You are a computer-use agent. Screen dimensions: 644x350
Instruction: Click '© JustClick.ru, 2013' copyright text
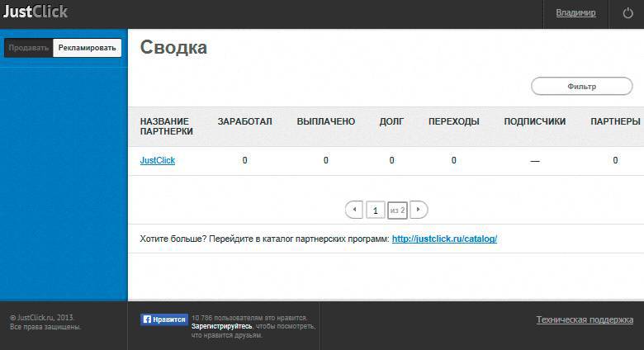click(x=42, y=318)
